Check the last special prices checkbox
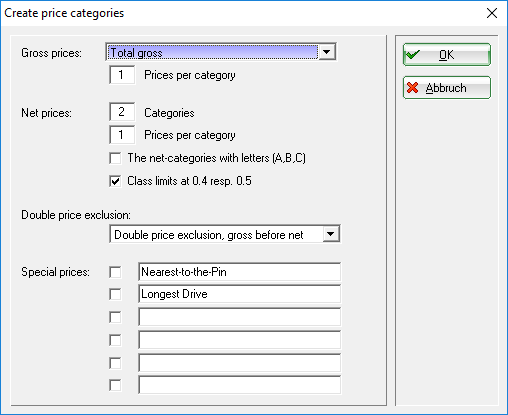This screenshot has height=415, width=508. coord(115,385)
